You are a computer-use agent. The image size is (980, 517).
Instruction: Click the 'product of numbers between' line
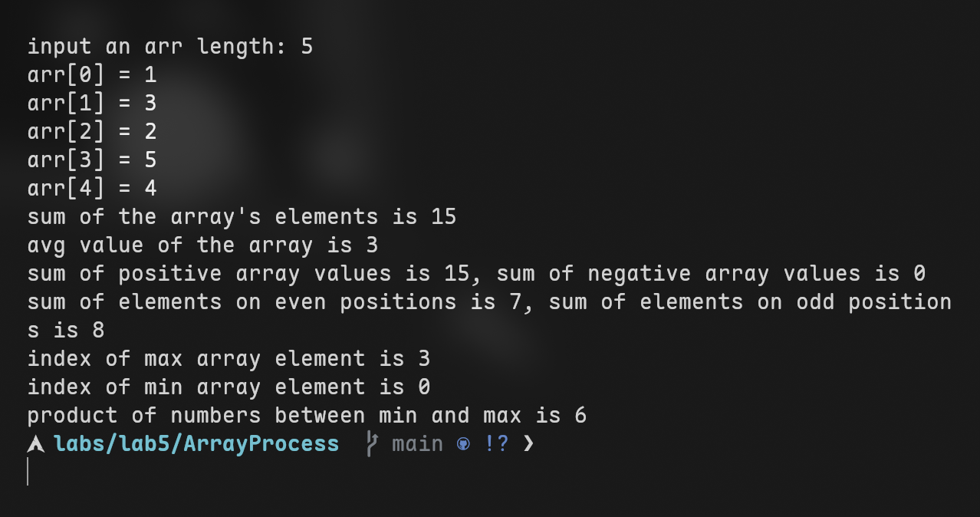pyautogui.click(x=307, y=416)
